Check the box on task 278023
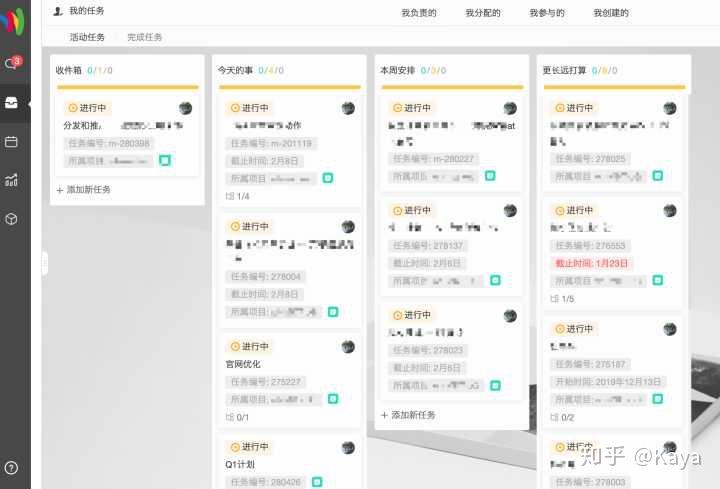 [x=495, y=385]
